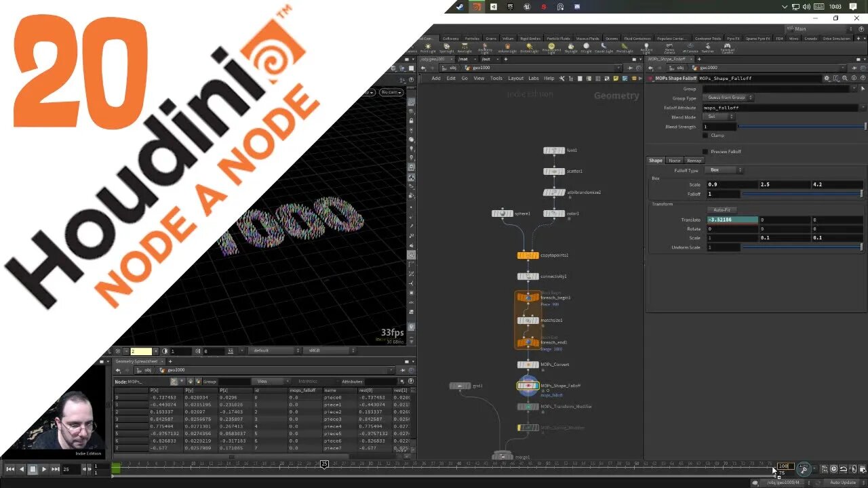This screenshot has height=488, width=868.
Task: Select the attribrandomize2 node
Action: point(554,192)
